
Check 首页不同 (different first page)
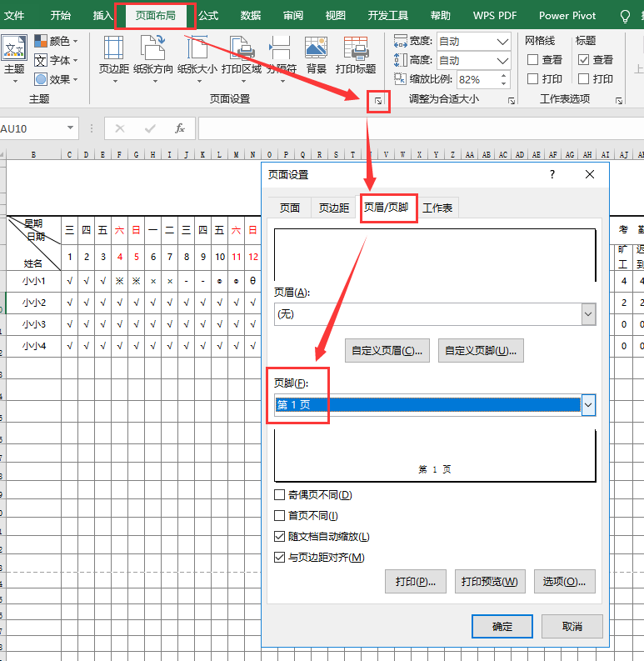tap(279, 516)
